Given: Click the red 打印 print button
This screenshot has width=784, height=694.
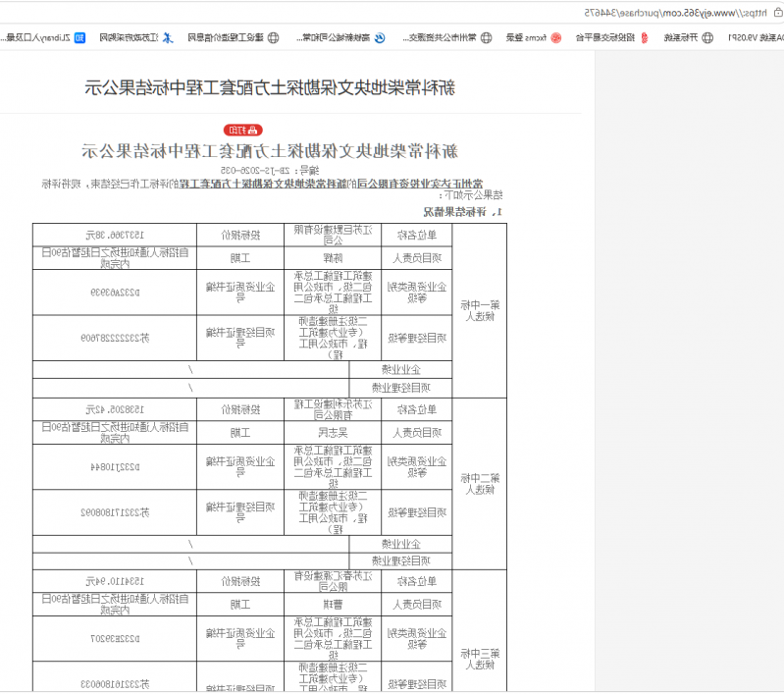Looking at the screenshot, I should coord(243,131).
